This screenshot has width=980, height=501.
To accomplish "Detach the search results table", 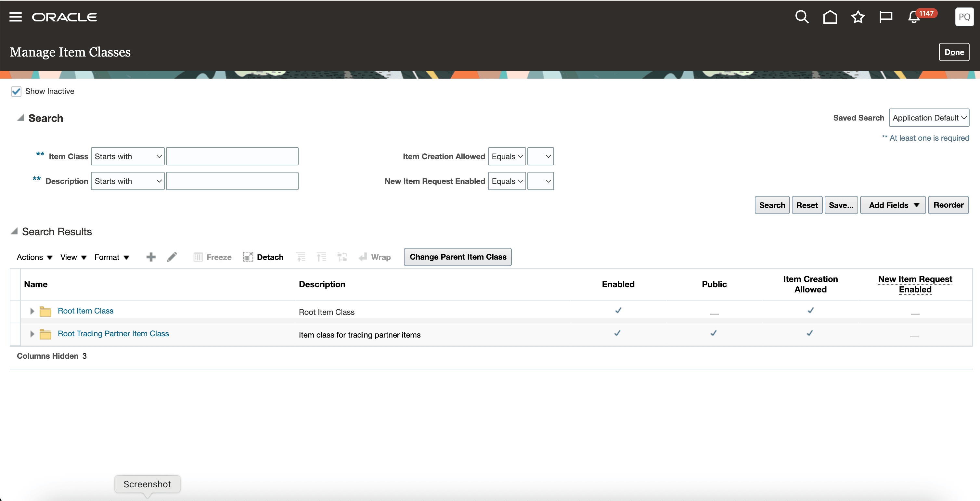I will (x=263, y=257).
